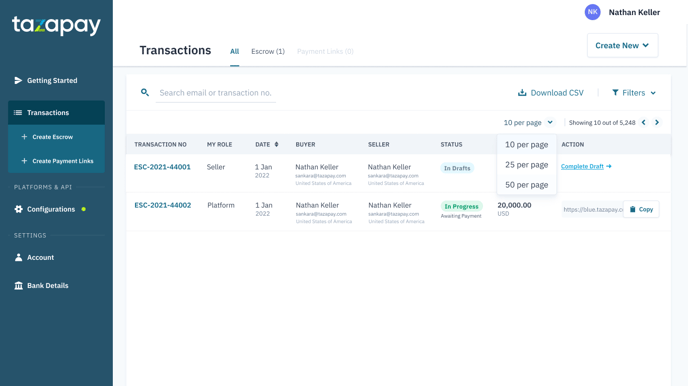Select 25 per page option
The height and width of the screenshot is (386, 688).
coord(527,165)
